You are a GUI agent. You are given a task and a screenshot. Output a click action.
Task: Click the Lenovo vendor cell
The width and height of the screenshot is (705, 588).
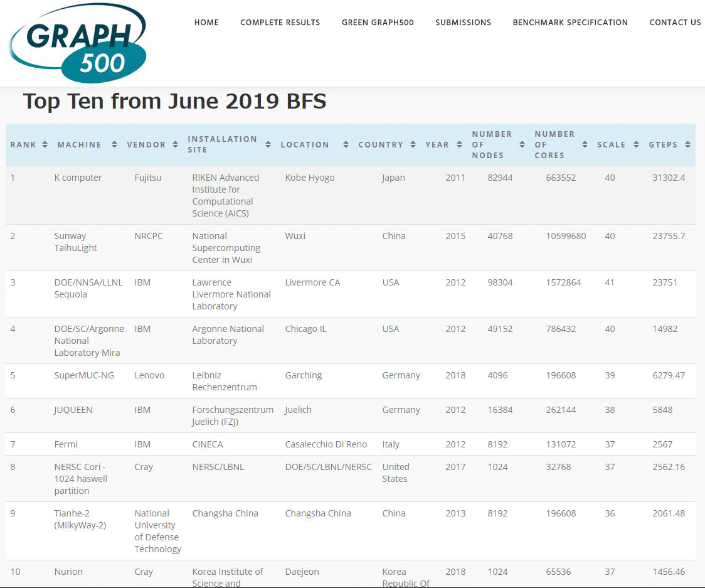(149, 375)
